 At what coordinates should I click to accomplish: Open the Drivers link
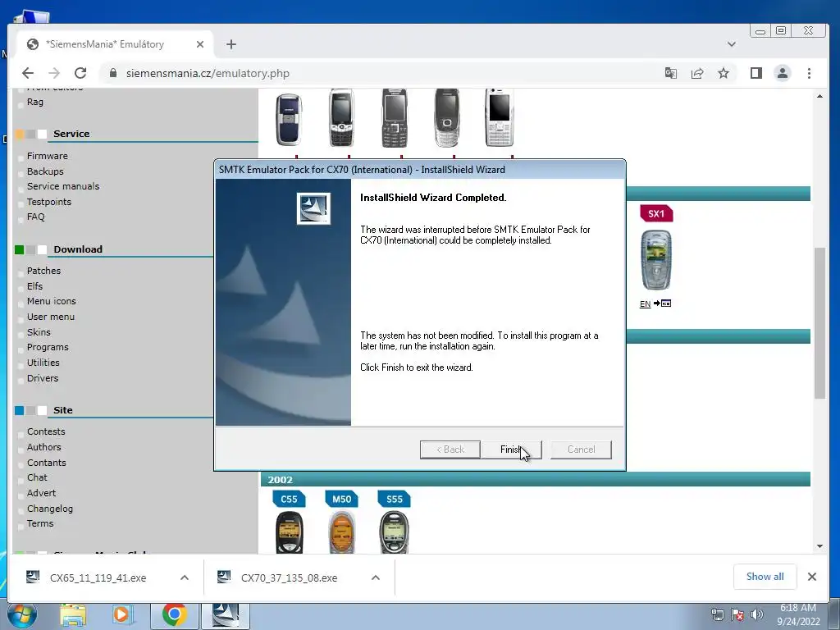[x=43, y=378]
